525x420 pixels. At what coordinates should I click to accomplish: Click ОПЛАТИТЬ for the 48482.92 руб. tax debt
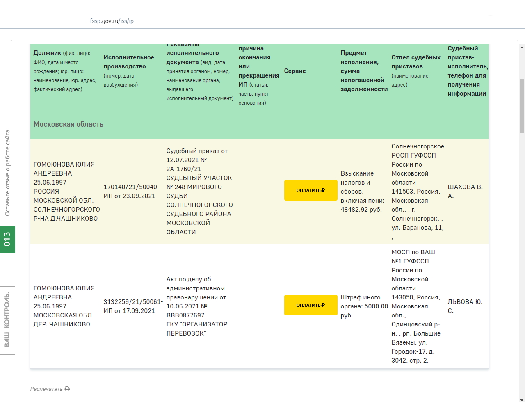point(310,190)
